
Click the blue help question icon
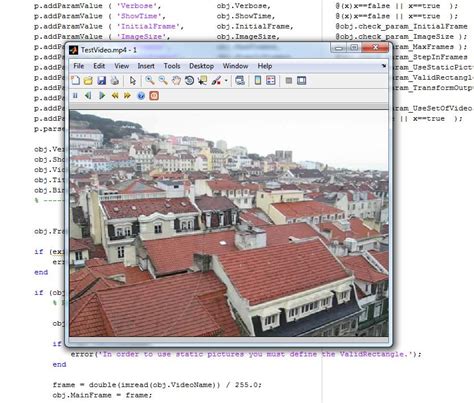pyautogui.click(x=141, y=96)
